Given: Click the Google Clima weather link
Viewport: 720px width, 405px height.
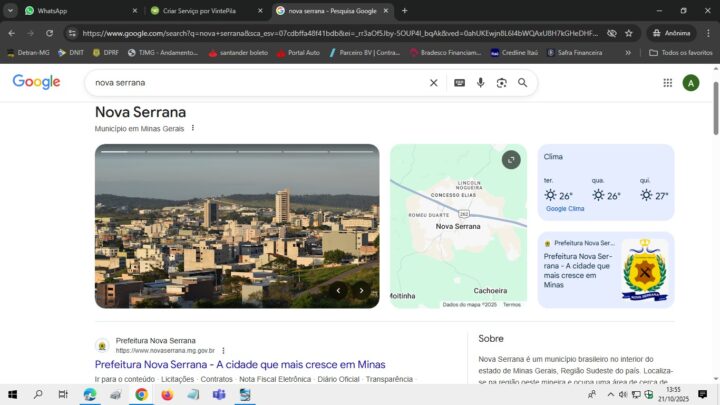Looking at the screenshot, I should point(565,209).
